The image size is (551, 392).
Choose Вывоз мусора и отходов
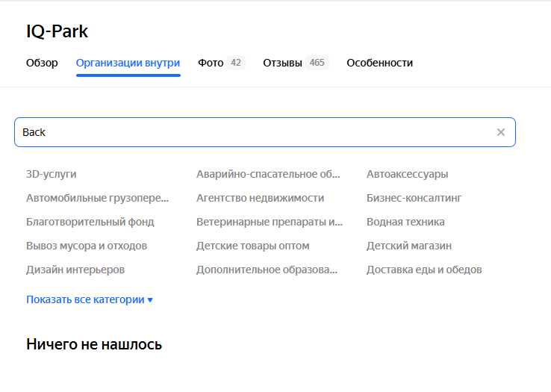[x=87, y=246]
